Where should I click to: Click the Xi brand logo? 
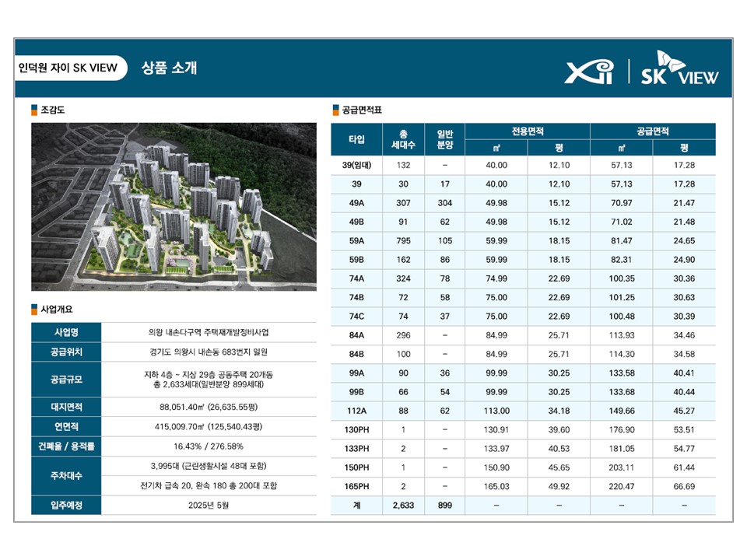589,72
